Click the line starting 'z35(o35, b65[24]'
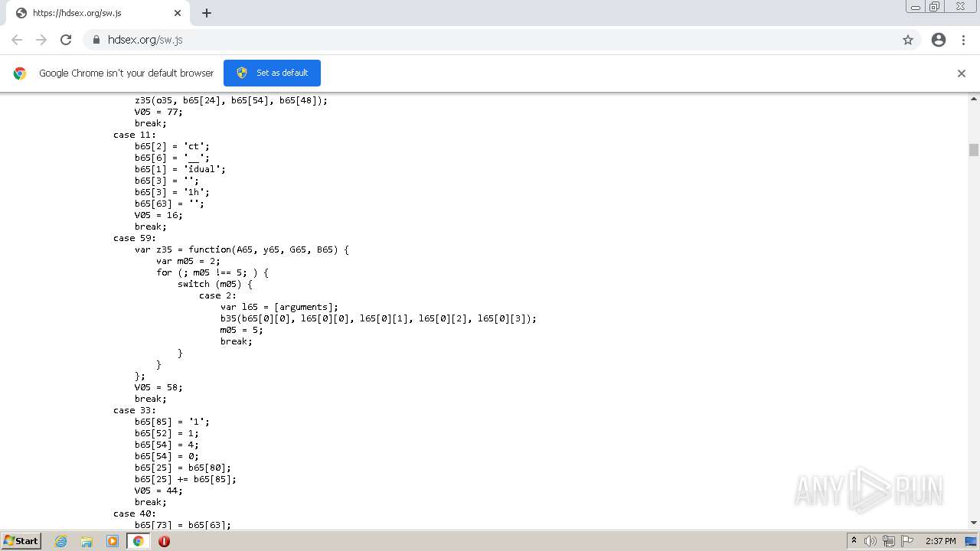This screenshot has height=551, width=980. pyautogui.click(x=231, y=100)
